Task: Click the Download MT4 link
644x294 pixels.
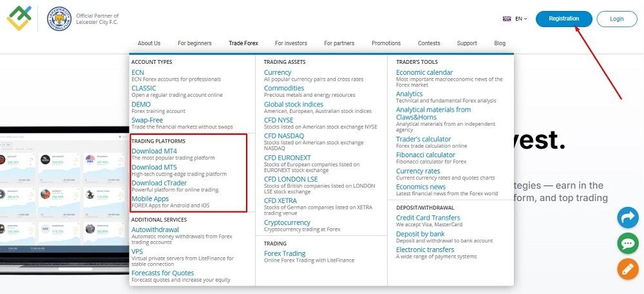Action: pyautogui.click(x=154, y=152)
